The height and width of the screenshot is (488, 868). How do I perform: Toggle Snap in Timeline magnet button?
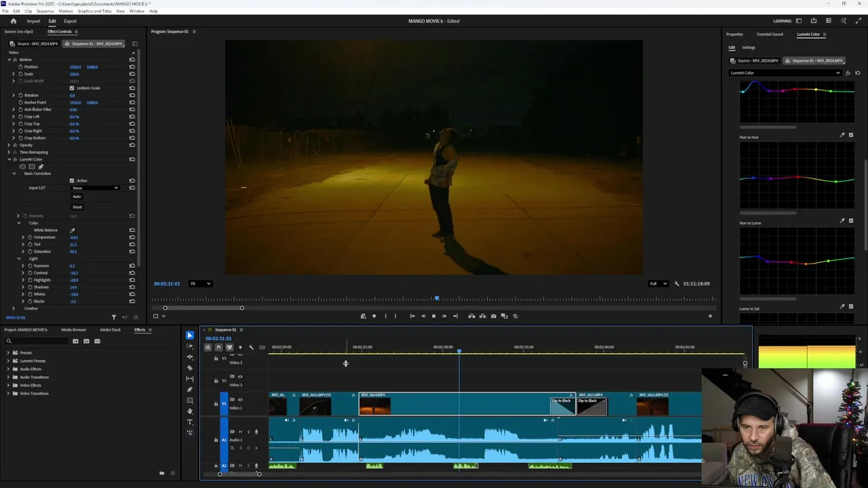pos(218,347)
